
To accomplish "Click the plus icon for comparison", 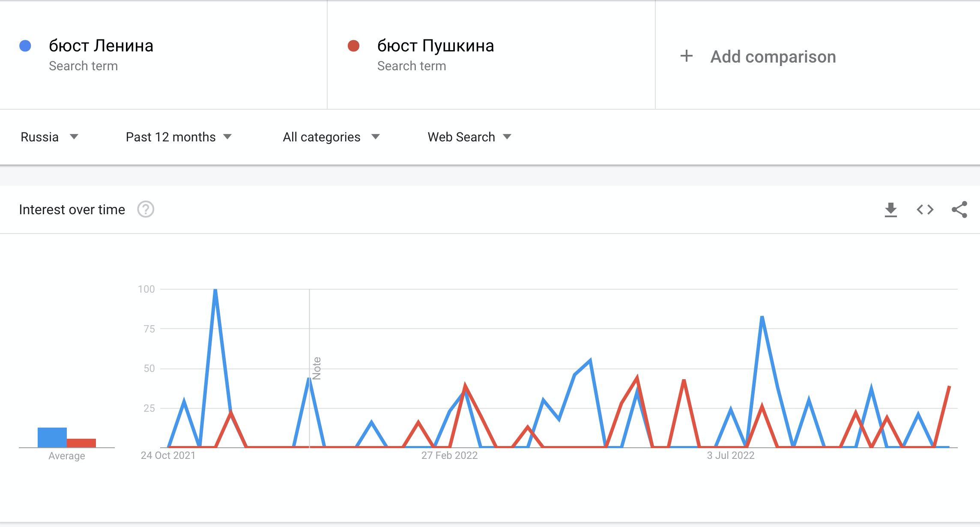I will pos(687,56).
